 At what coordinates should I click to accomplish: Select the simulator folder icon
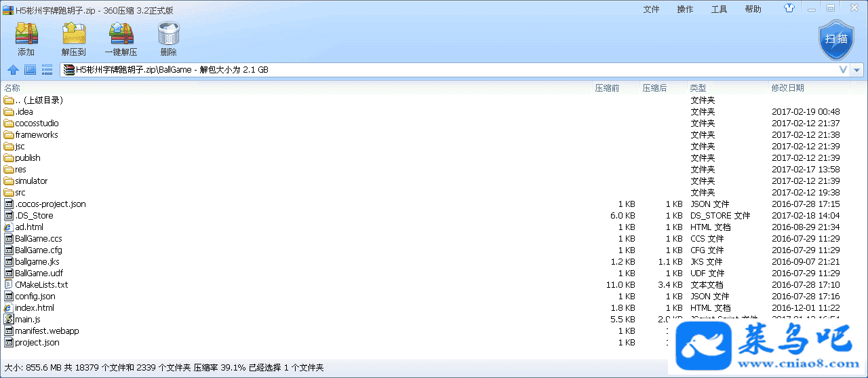click(9, 181)
